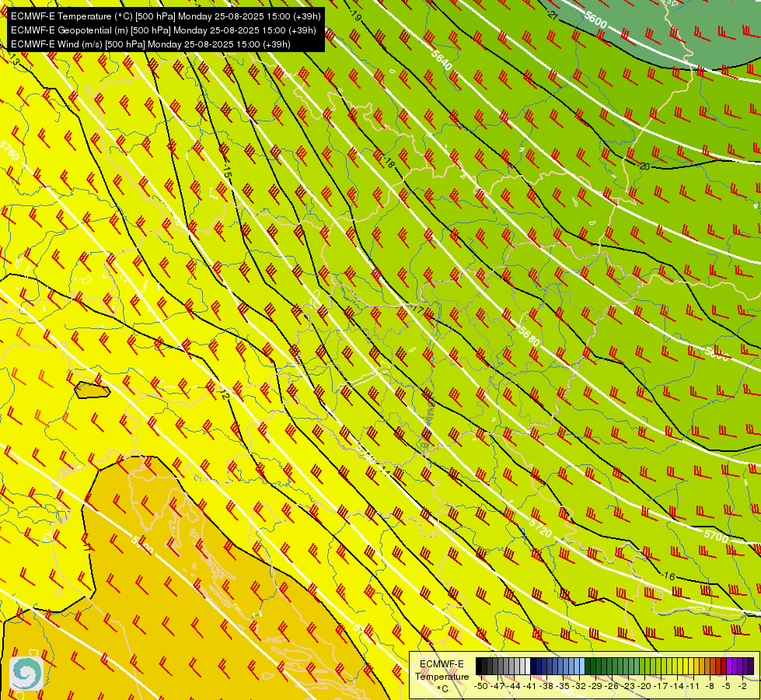Click the -8 value in legend scale
Image resolution: width=761 pixels, height=700 pixels.
(709, 686)
